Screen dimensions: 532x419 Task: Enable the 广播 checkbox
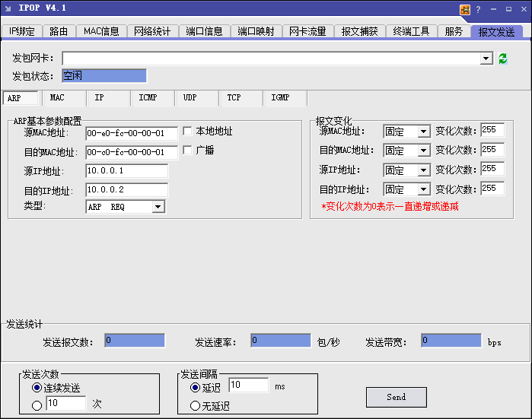click(x=187, y=150)
